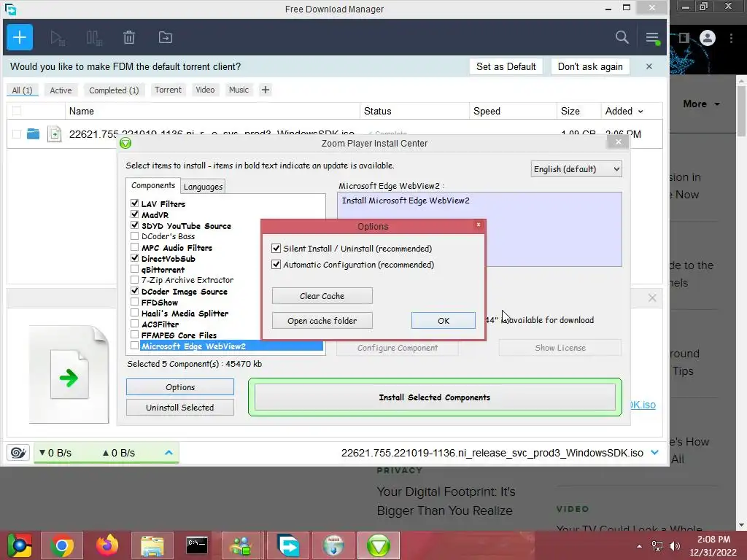This screenshot has width=747, height=560.
Task: Check MPC Audio Filters component
Action: pos(135,247)
